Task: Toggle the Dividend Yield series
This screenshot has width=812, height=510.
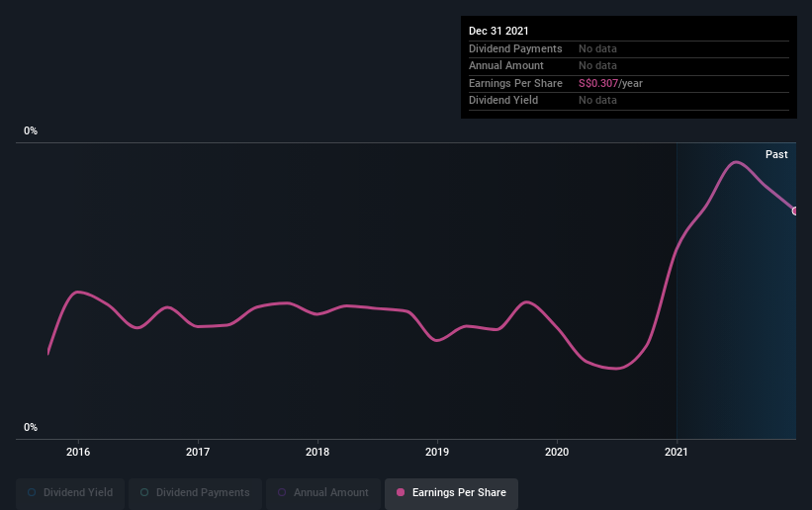Action: tap(70, 492)
